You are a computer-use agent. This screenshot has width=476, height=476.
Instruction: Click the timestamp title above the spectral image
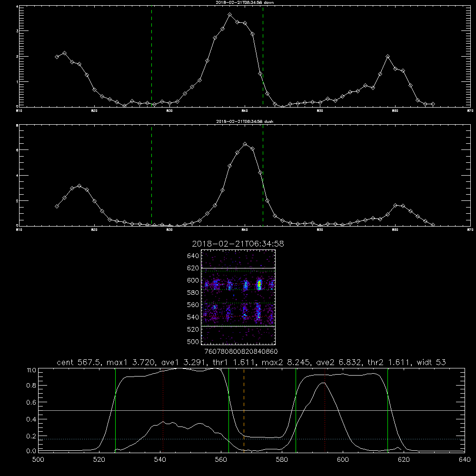238,244
